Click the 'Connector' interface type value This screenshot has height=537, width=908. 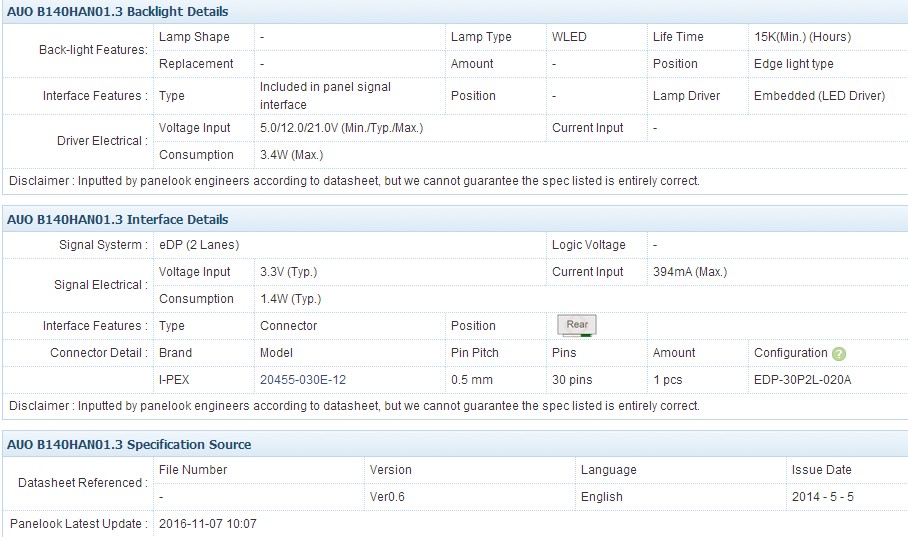288,326
